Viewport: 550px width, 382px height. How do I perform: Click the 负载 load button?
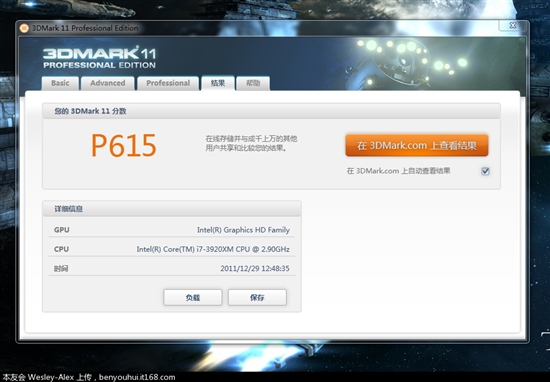[193, 297]
